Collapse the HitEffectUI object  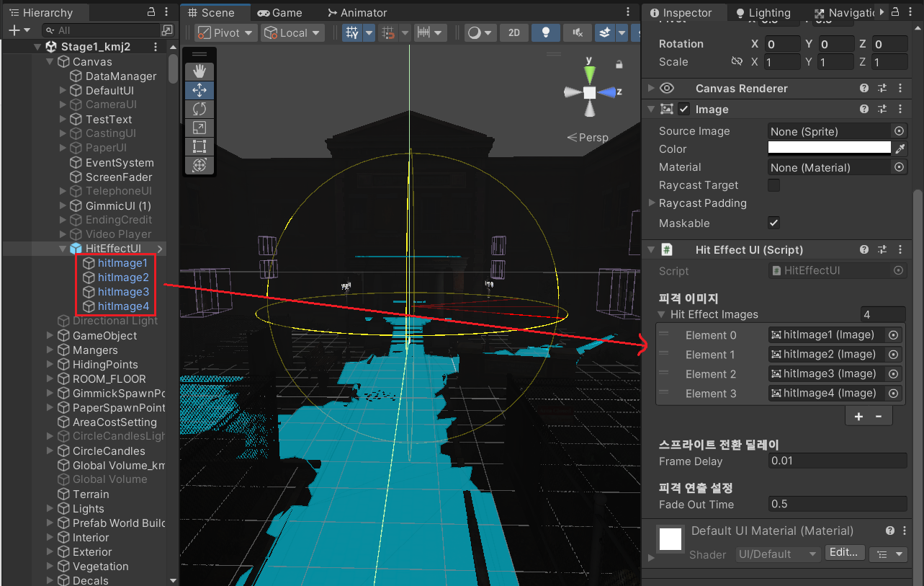click(x=63, y=249)
